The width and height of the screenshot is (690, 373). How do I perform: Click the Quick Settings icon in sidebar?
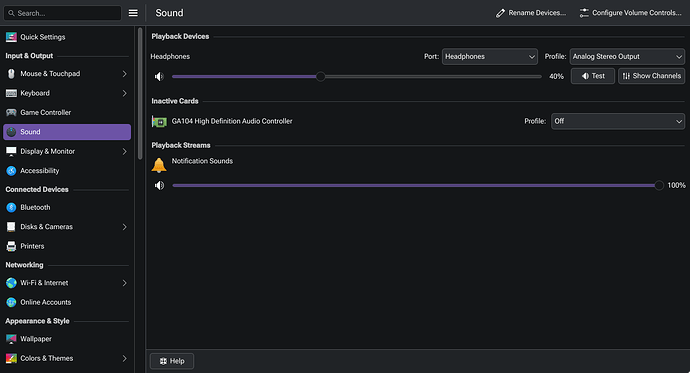(11, 37)
